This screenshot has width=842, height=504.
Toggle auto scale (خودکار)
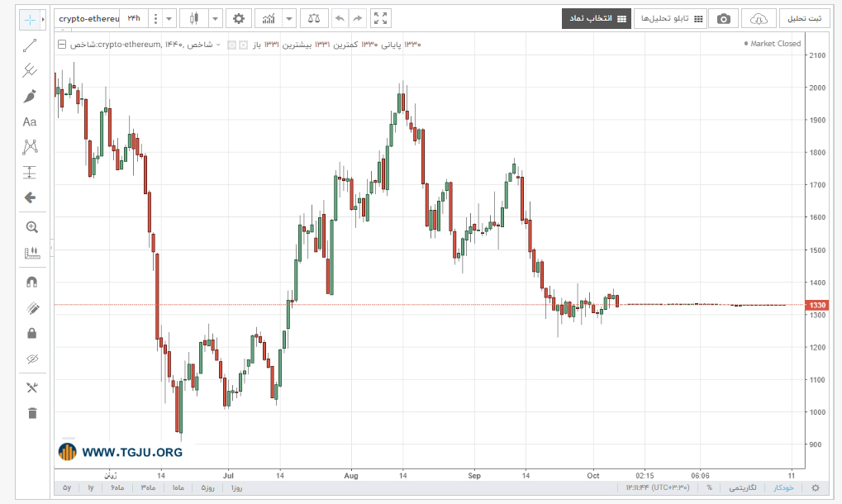(x=783, y=488)
